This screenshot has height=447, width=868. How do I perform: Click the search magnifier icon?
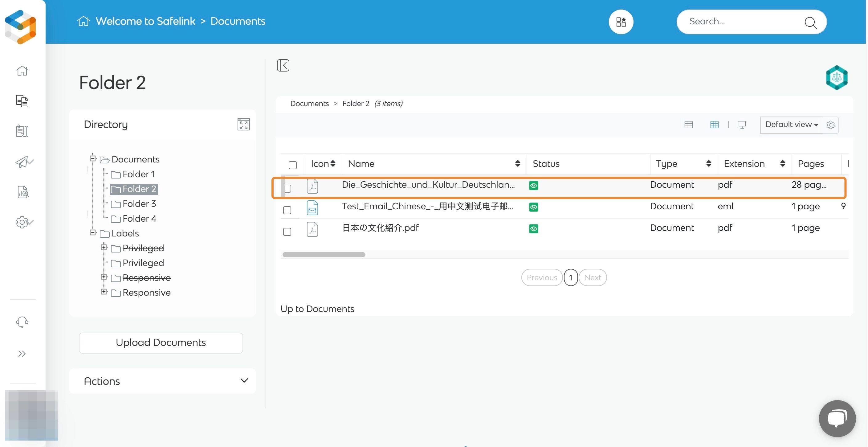point(810,23)
